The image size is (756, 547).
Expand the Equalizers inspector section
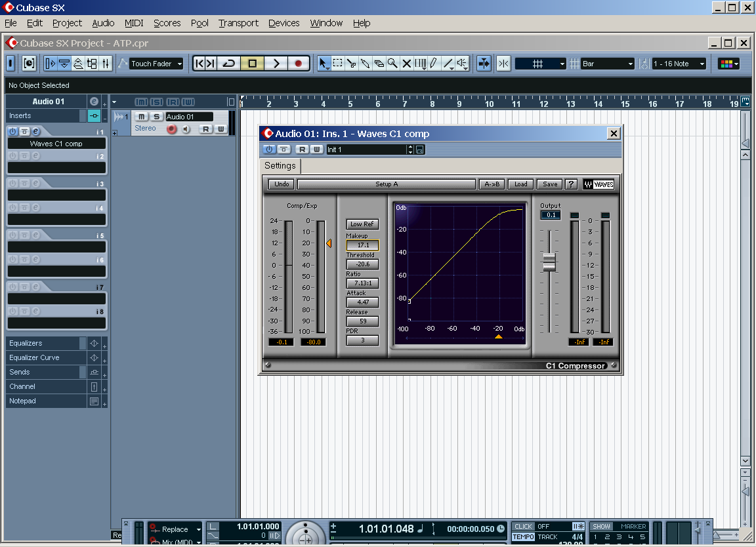[x=104, y=346]
